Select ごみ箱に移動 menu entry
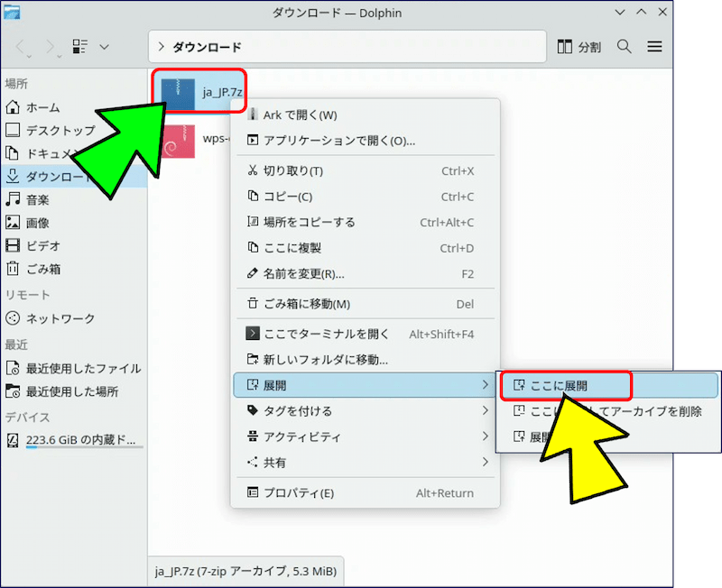Screen dimensions: 722x588 tap(306, 304)
